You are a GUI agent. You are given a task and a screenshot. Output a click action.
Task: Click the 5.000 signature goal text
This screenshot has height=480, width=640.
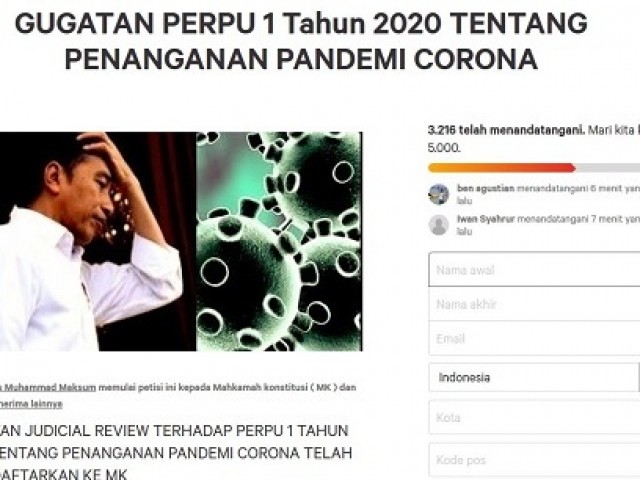tap(444, 148)
